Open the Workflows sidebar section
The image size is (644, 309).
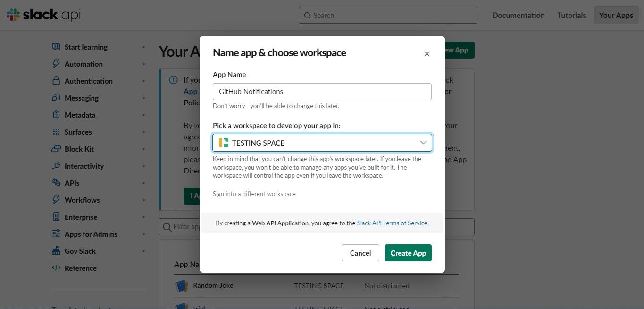[x=82, y=200]
